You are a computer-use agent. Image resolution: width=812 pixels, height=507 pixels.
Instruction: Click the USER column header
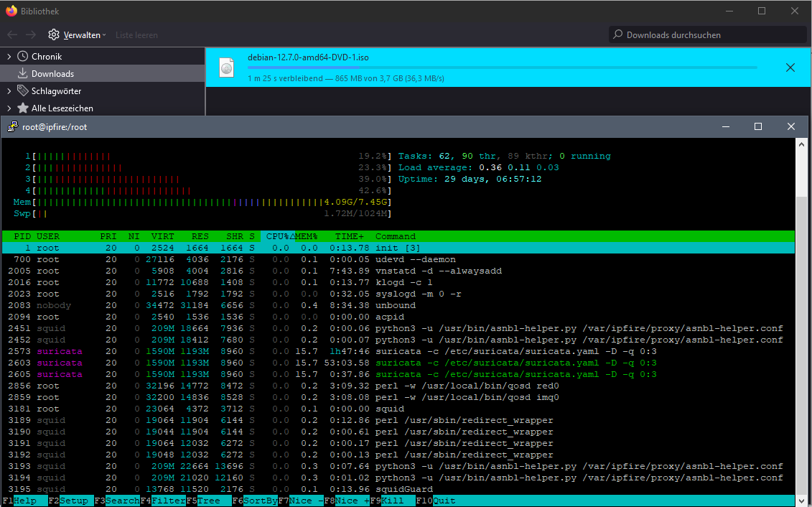click(x=47, y=236)
